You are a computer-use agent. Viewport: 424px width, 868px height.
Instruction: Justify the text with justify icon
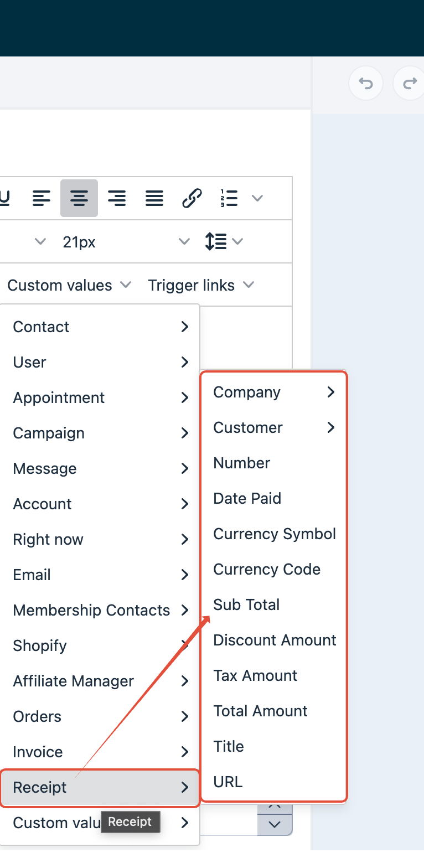pos(154,198)
